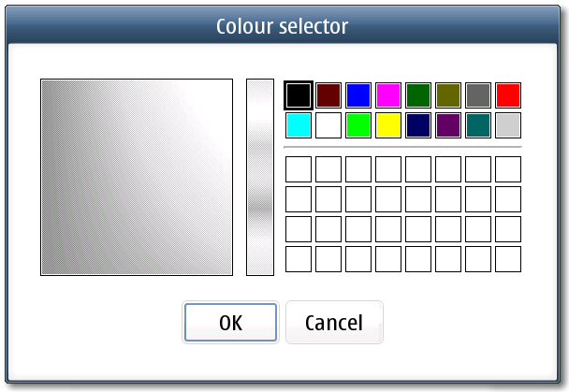
Task: Click inside the large colour gradient area
Action: tap(136, 177)
